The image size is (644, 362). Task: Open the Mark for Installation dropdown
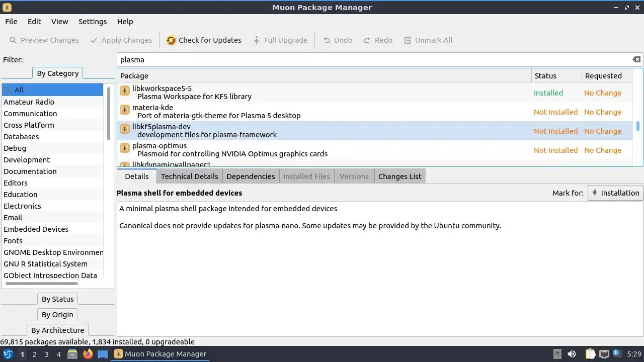615,193
